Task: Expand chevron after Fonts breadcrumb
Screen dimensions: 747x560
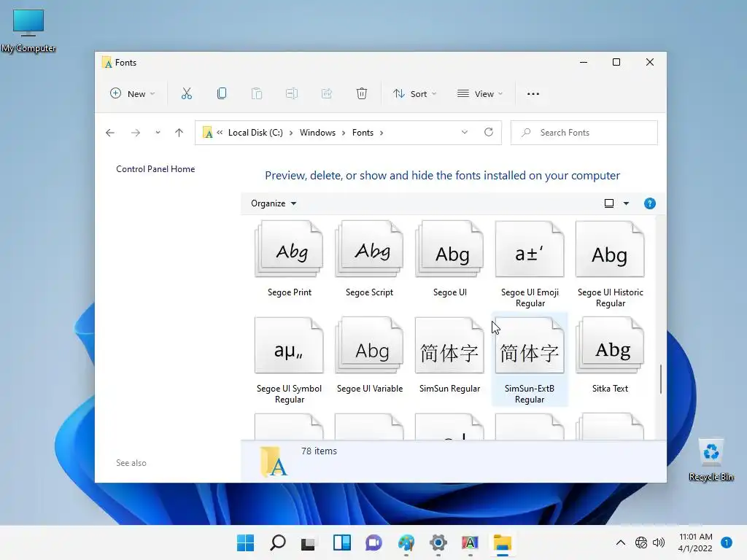Action: click(381, 133)
